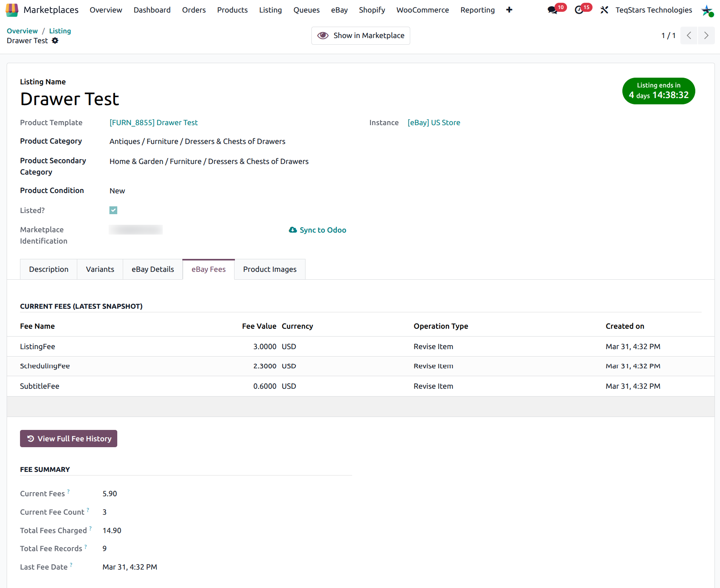Sort by Operation Type column header

441,326
